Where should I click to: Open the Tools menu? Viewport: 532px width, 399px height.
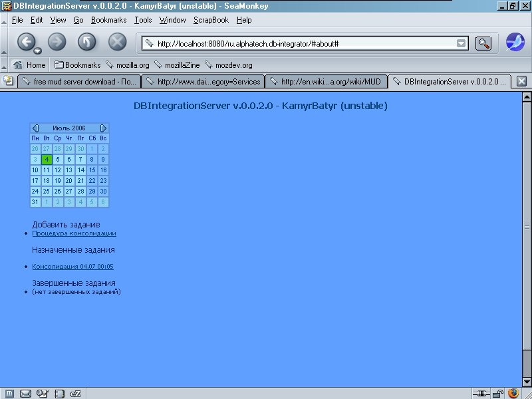point(143,20)
